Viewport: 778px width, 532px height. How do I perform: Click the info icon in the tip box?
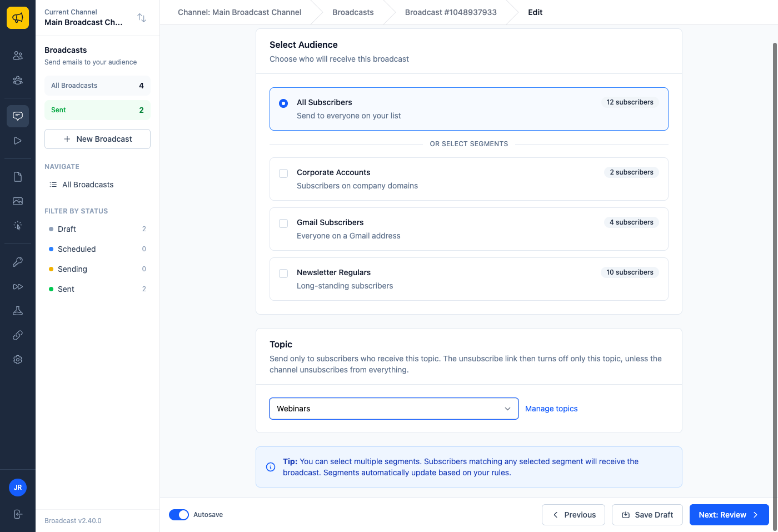click(271, 467)
